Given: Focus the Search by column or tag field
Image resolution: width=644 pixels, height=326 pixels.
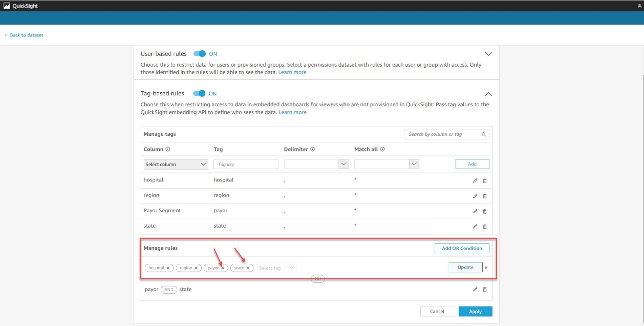Looking at the screenshot, I should tap(447, 134).
